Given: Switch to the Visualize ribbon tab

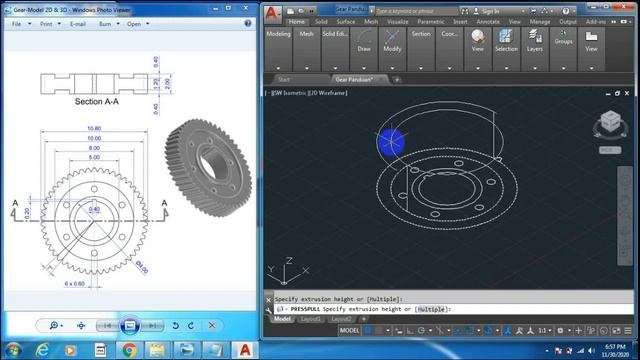Looking at the screenshot, I should [x=398, y=21].
